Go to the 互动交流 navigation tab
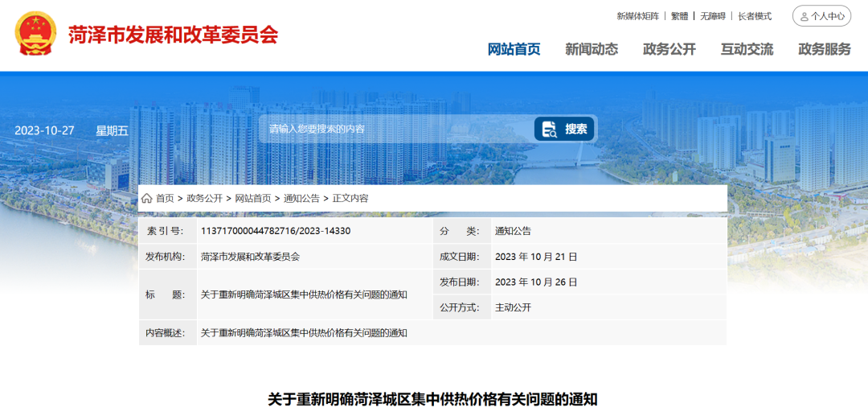 747,49
